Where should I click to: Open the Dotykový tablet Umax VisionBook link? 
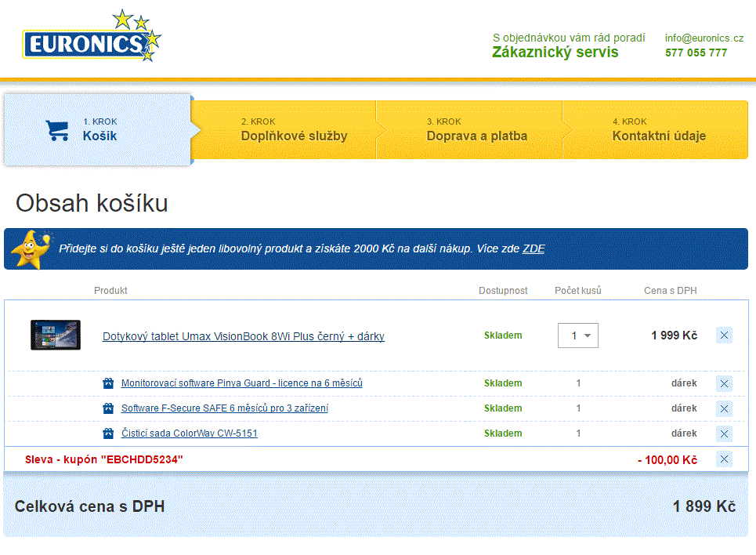coord(244,336)
